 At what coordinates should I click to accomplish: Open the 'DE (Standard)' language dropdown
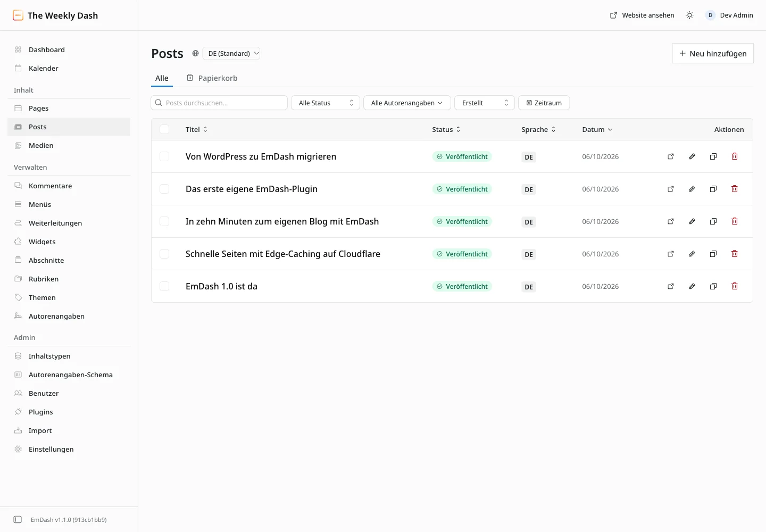coord(231,53)
